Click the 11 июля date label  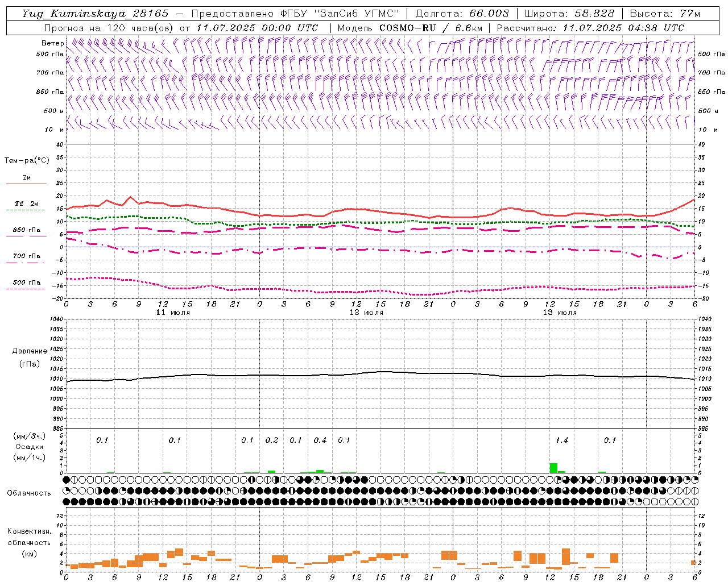click(173, 313)
